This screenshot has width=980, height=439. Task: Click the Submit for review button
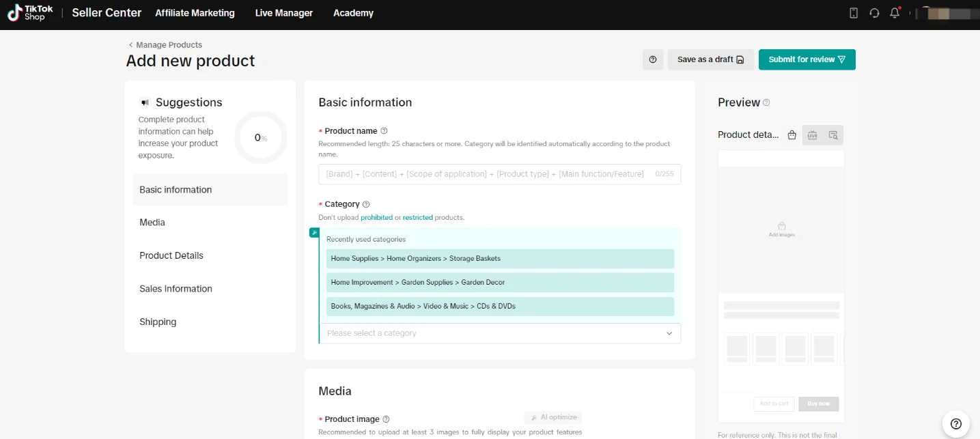tap(807, 59)
